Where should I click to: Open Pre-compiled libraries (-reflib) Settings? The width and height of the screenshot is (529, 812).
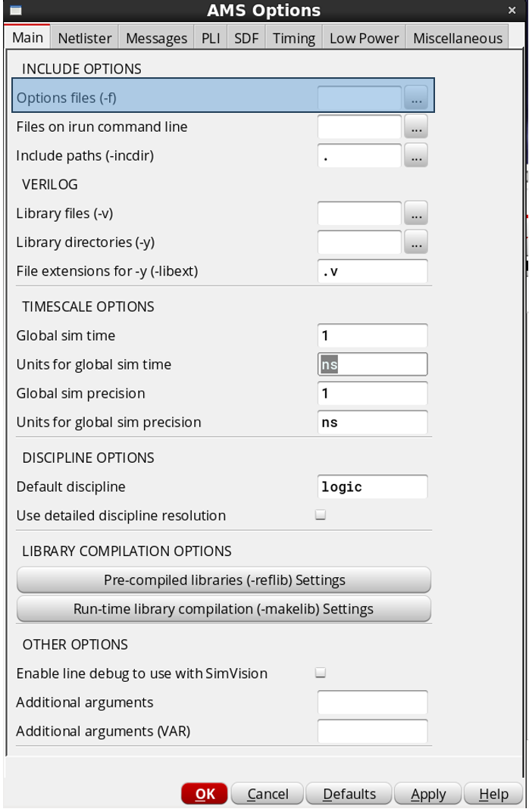click(224, 580)
